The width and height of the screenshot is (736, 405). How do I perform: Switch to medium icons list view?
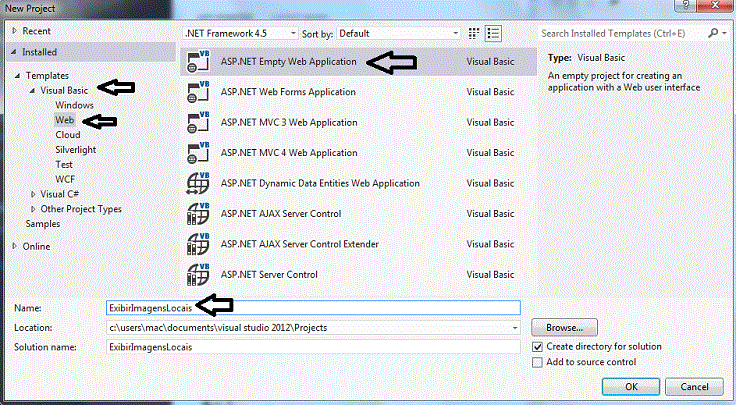[493, 33]
